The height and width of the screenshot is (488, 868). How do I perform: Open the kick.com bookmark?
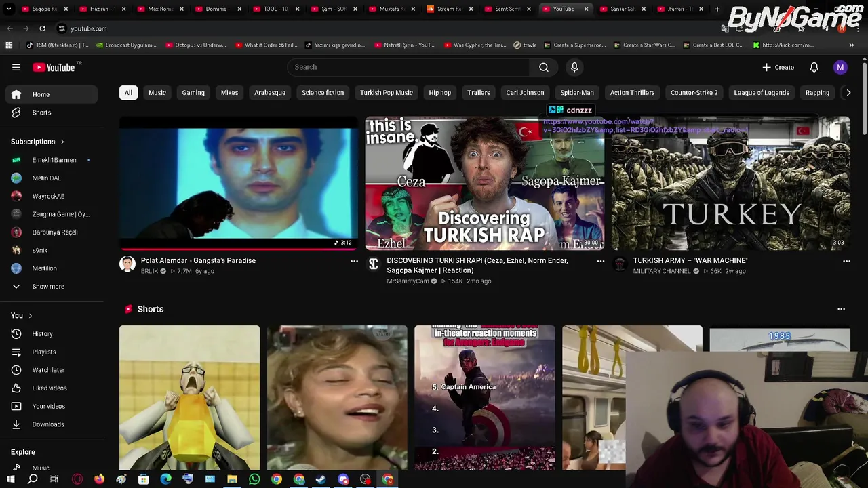pyautogui.click(x=783, y=45)
